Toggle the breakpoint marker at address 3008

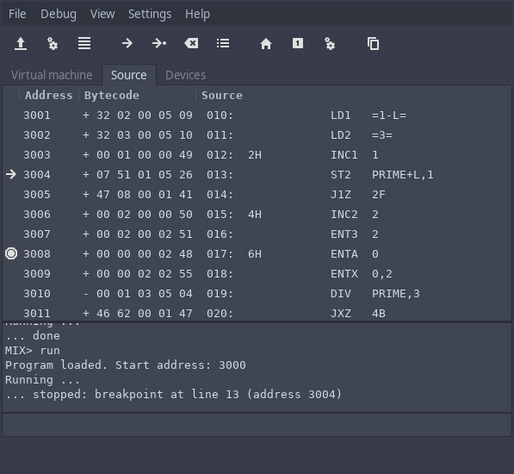pyautogui.click(x=11, y=254)
